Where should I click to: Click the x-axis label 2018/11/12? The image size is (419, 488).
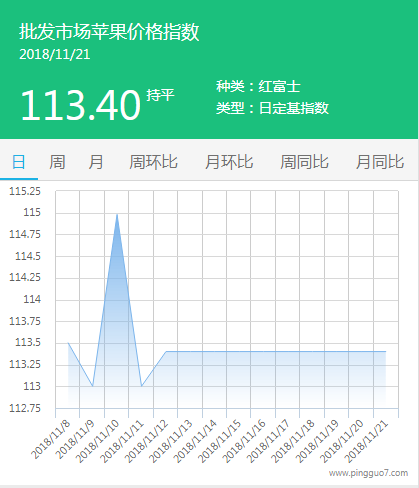(146, 442)
